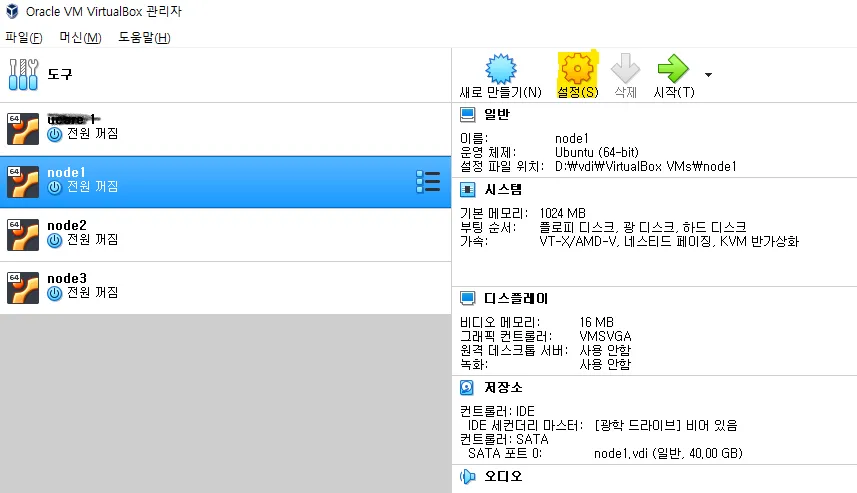
Task: Select the node3 VM icon
Action: tap(23, 288)
